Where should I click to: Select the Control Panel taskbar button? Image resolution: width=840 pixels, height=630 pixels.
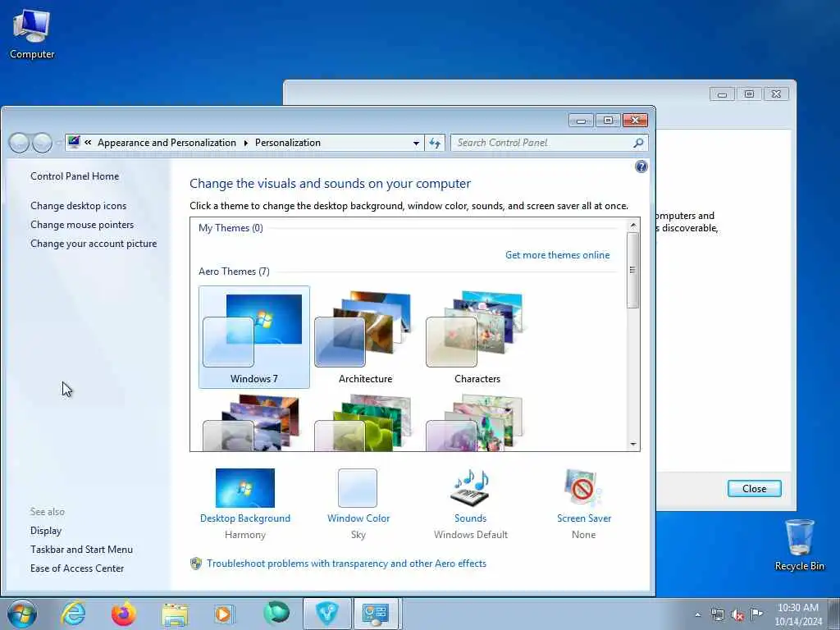point(376,614)
